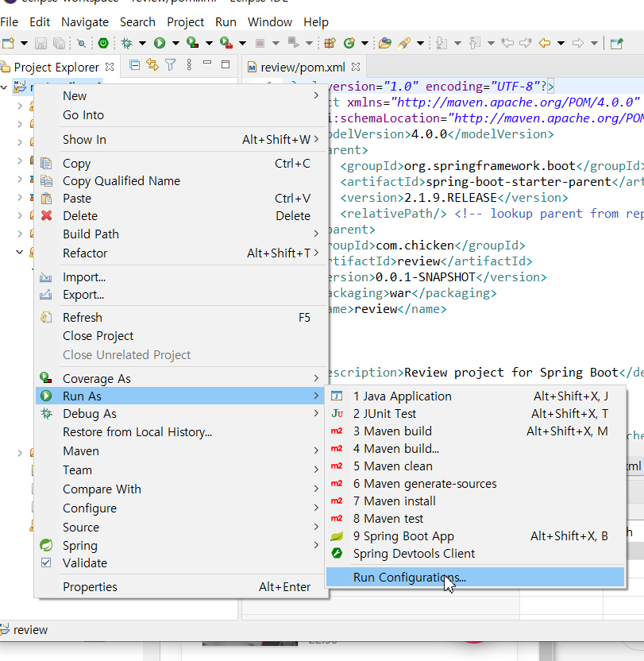Image resolution: width=644 pixels, height=661 pixels.
Task: Click the Search flashlight toolbar icon
Action: (x=405, y=43)
